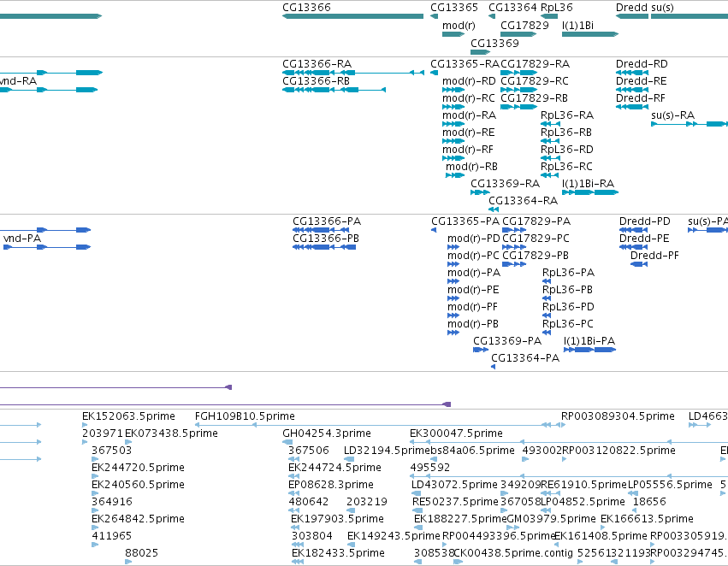Select feature number 411965
Viewport: 728px width, 566px height.
pyautogui.click(x=112, y=536)
